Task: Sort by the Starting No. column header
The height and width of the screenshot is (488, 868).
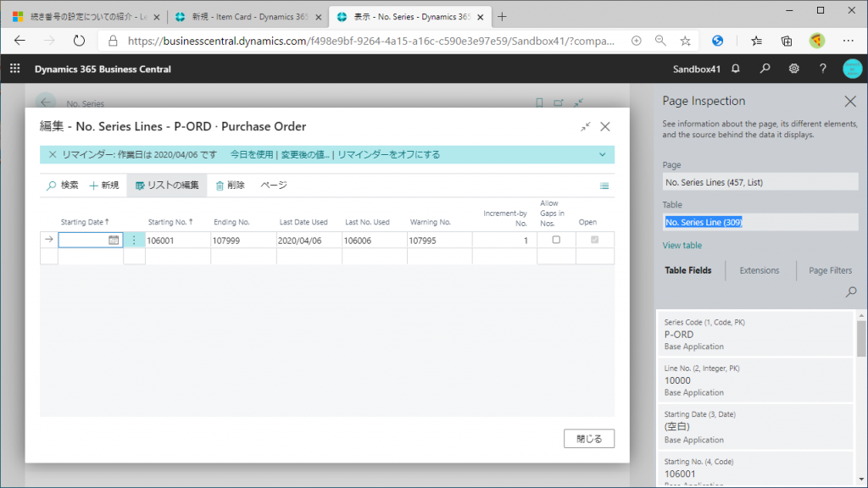Action: (170, 222)
